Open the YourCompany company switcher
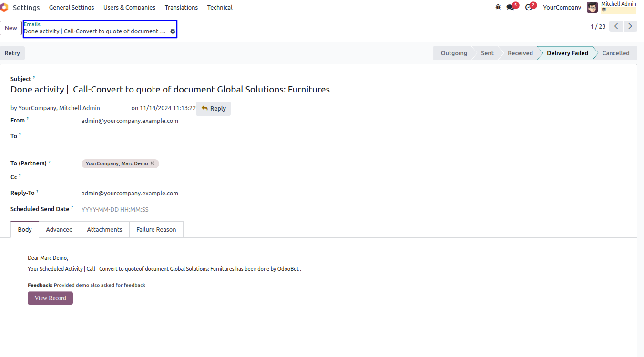The width and height of the screenshot is (644, 357). (x=562, y=8)
